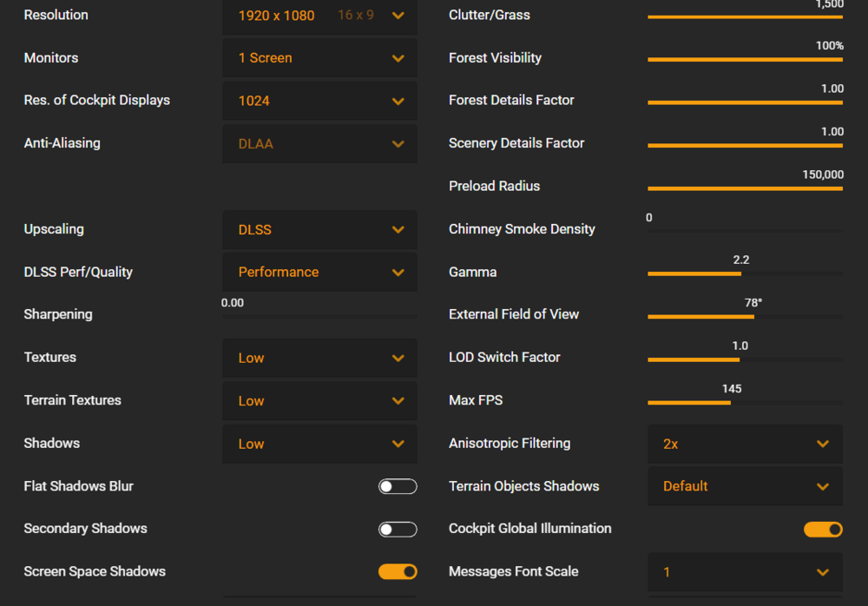
Task: Enable Secondary Shadows toggle
Action: point(398,530)
